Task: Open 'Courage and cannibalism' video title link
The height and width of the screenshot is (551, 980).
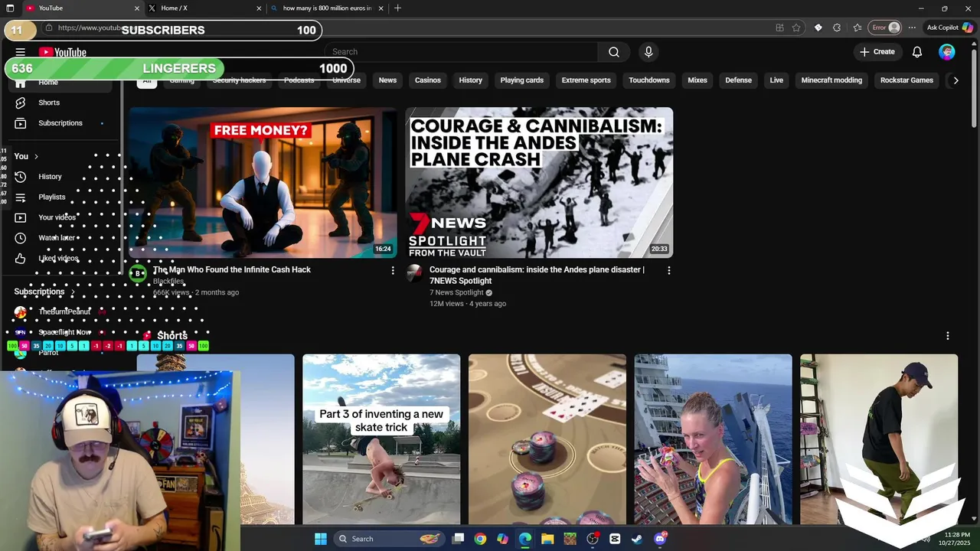Action: point(537,275)
